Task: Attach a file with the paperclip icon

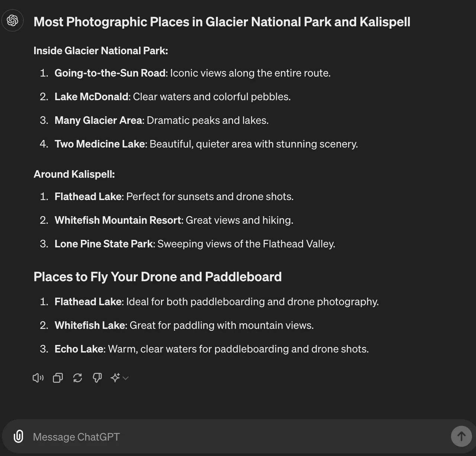Action: (18, 437)
